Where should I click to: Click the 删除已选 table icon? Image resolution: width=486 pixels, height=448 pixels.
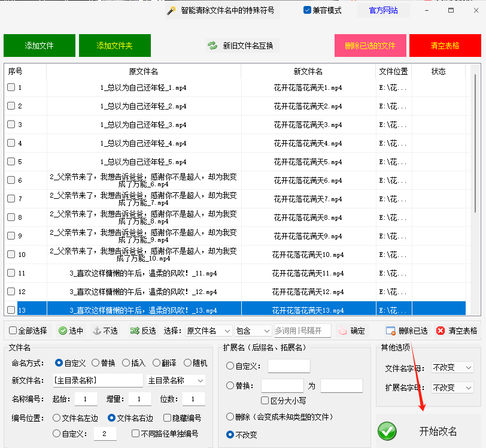(390, 331)
